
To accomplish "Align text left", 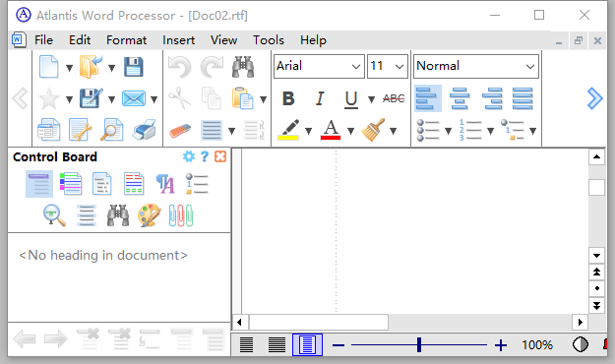I will click(427, 98).
